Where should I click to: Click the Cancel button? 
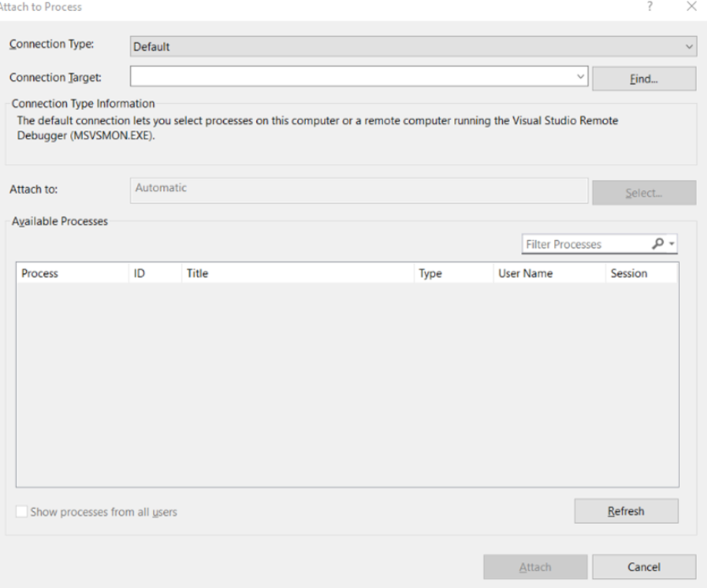(x=644, y=566)
